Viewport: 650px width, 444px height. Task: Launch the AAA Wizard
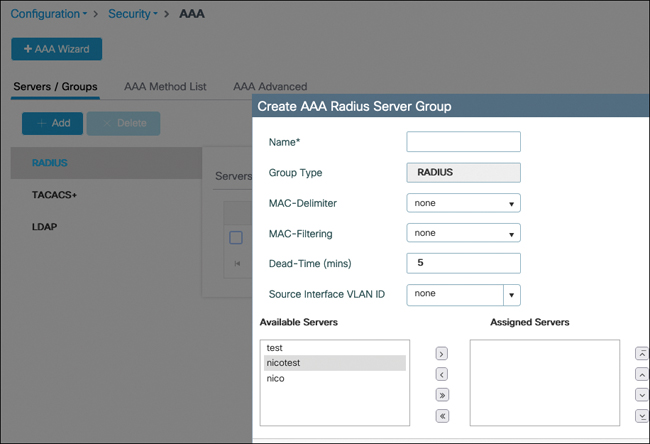57,49
